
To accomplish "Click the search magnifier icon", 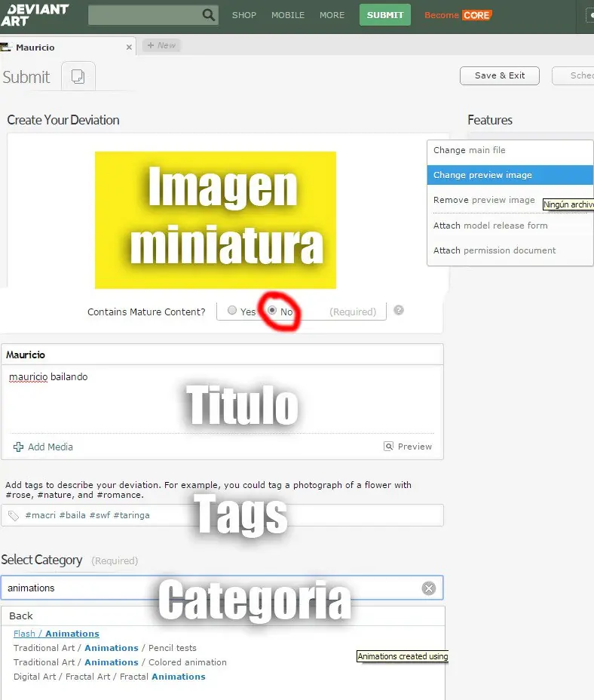I will [x=208, y=15].
